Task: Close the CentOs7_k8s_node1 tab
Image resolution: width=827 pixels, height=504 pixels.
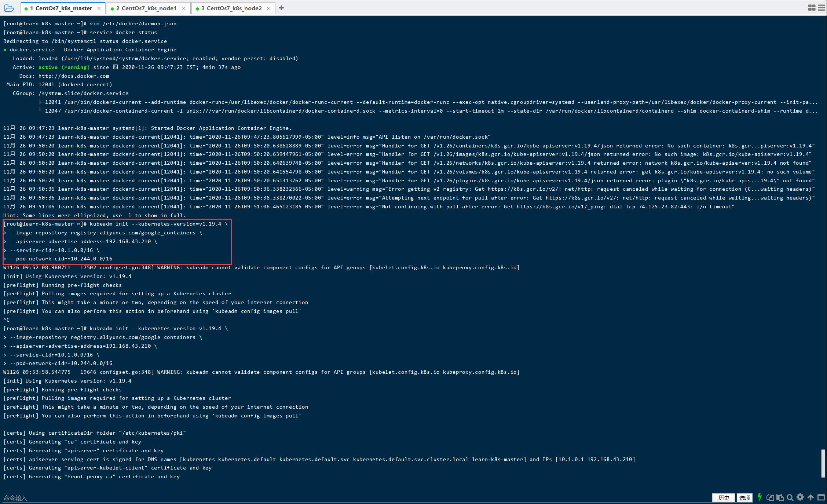Action: (x=184, y=8)
